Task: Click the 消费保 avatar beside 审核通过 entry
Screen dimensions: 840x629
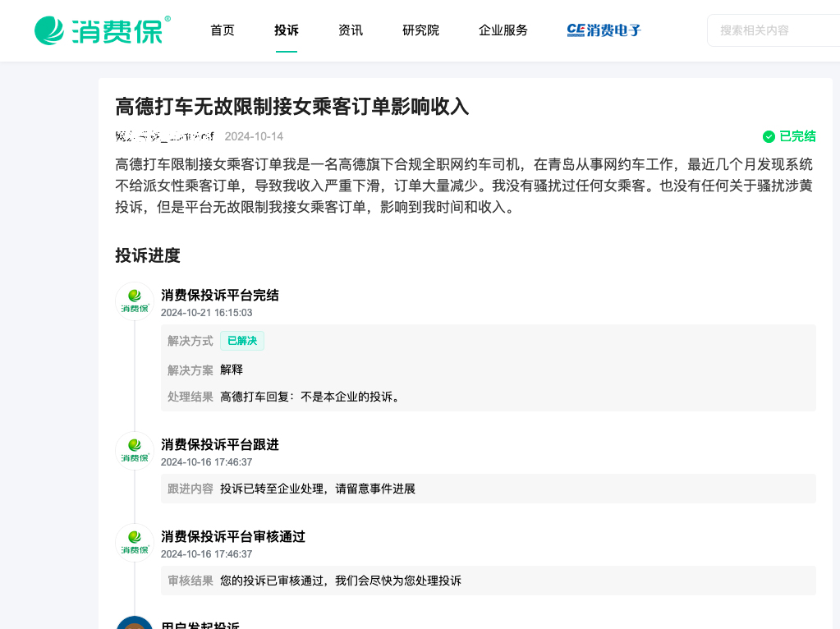Action: 135,544
